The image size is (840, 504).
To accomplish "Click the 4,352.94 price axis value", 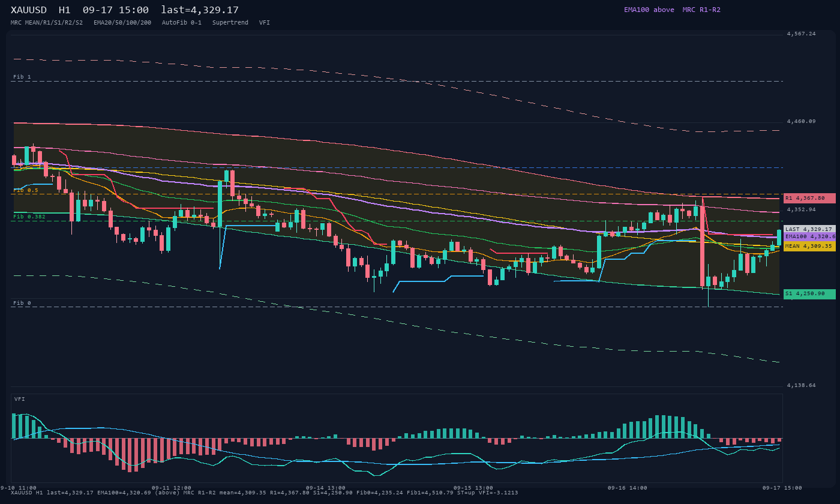I will pyautogui.click(x=802, y=209).
